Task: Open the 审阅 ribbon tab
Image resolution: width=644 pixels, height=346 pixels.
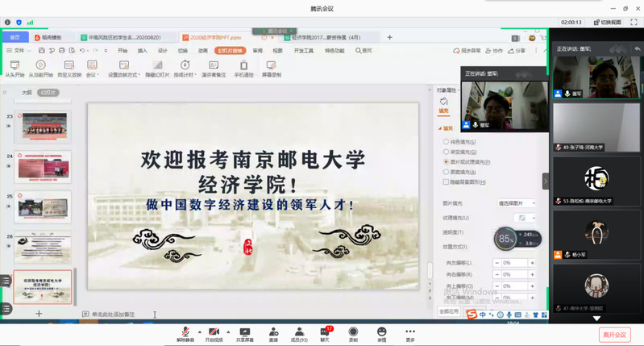Action: (x=257, y=50)
